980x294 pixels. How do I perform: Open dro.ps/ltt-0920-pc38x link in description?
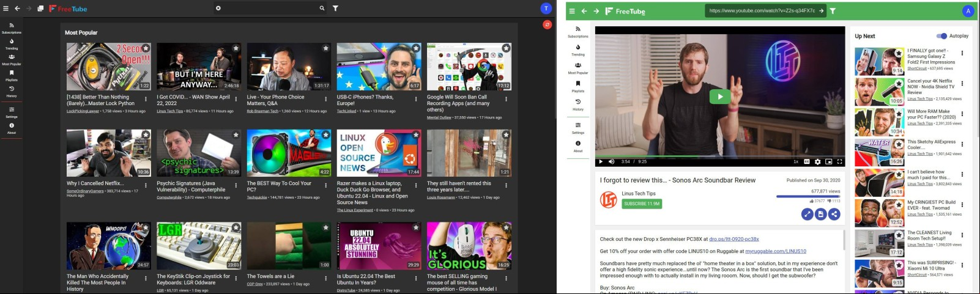(x=734, y=239)
